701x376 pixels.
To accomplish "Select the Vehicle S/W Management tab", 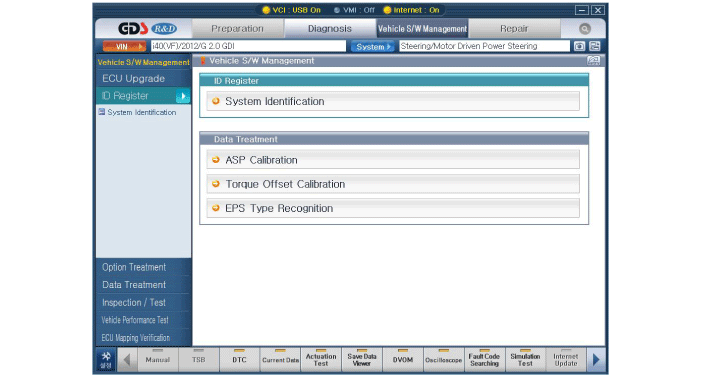I will pos(422,29).
